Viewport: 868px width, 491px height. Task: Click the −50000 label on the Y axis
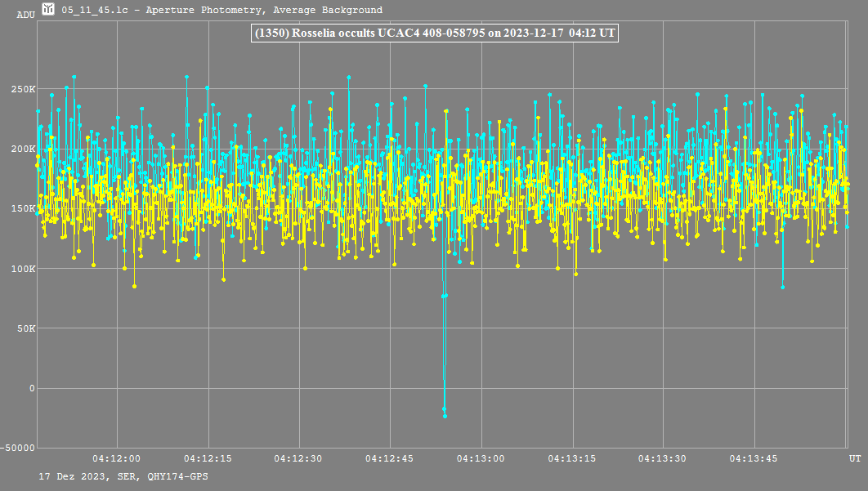pyautogui.click(x=19, y=448)
